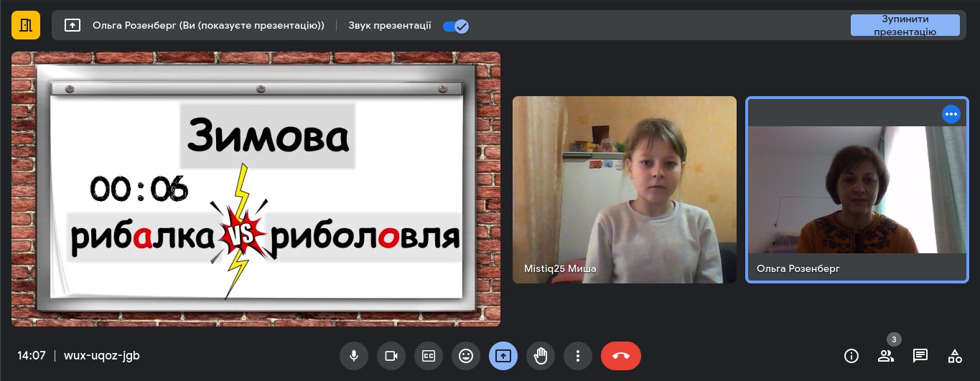The image size is (980, 381).
Task: Mute the microphone
Action: 354,356
